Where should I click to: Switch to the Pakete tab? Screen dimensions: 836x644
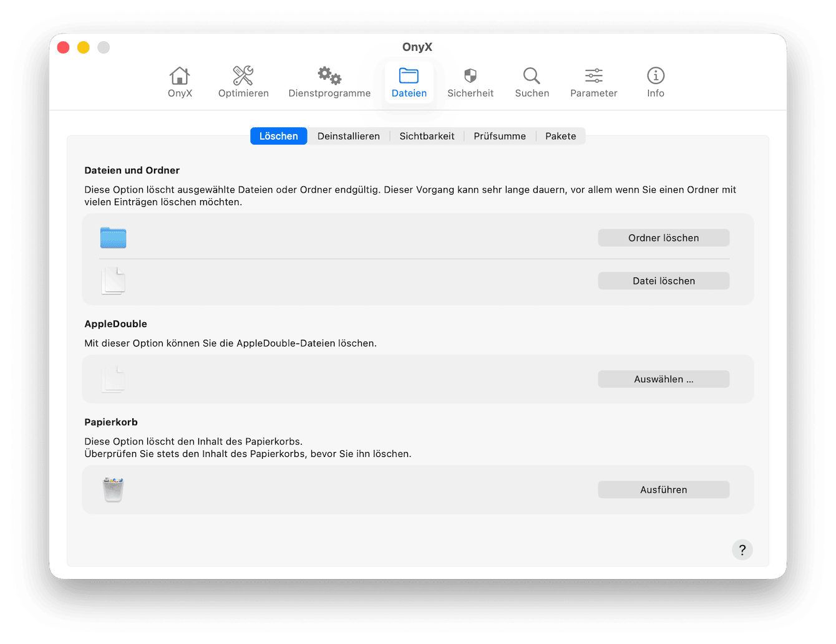point(560,136)
